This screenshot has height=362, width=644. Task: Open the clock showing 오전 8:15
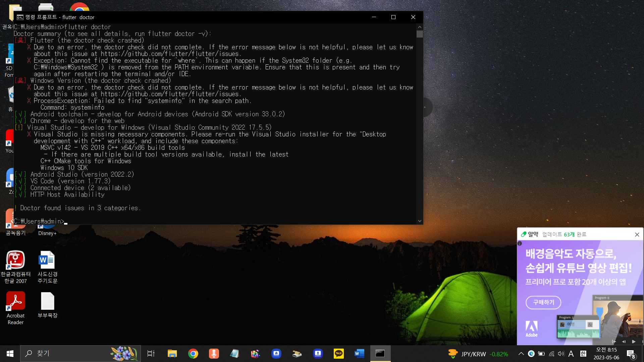(x=606, y=354)
